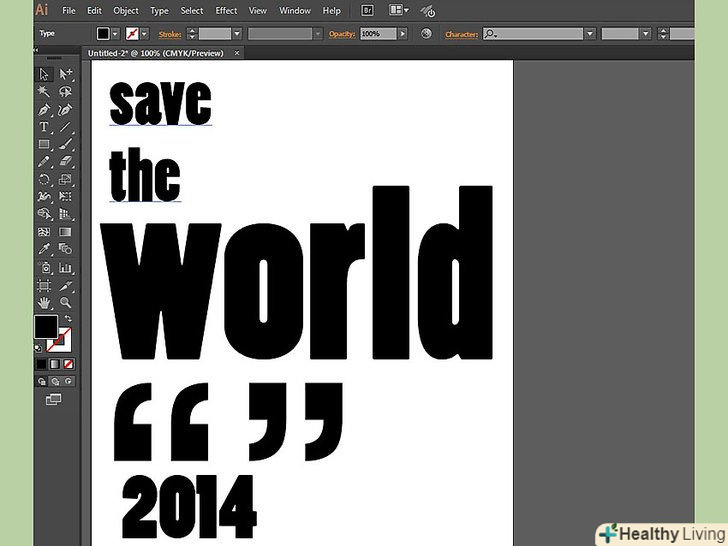Open the fill color dropdown
The height and width of the screenshot is (546, 728).
click(117, 33)
